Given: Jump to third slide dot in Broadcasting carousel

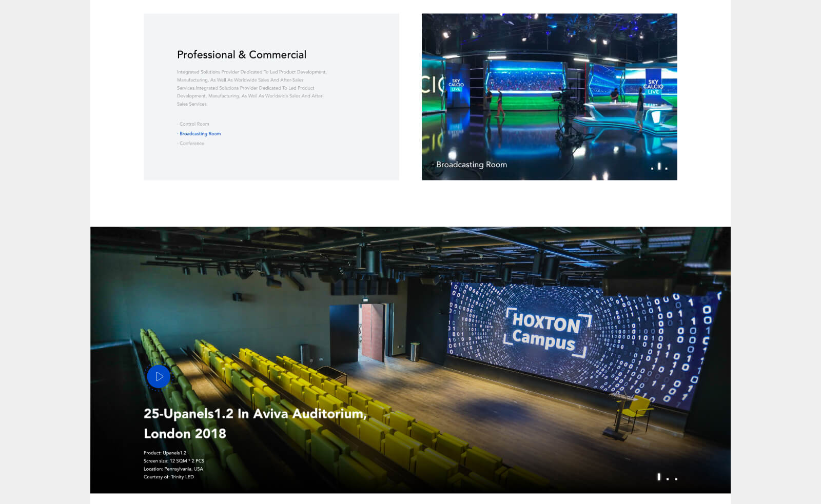Looking at the screenshot, I should click(x=666, y=168).
